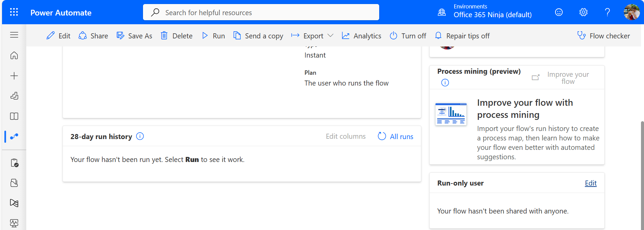Image resolution: width=644 pixels, height=230 pixels.
Task: Share the flow from the toolbar
Action: pos(93,36)
